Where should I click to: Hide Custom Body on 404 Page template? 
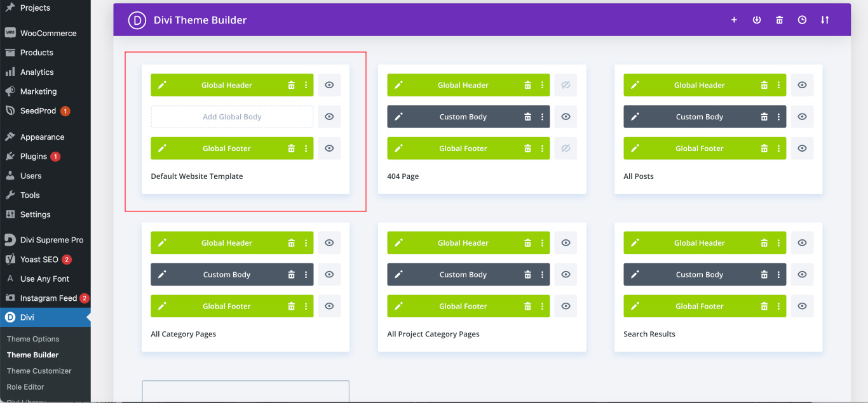(566, 117)
